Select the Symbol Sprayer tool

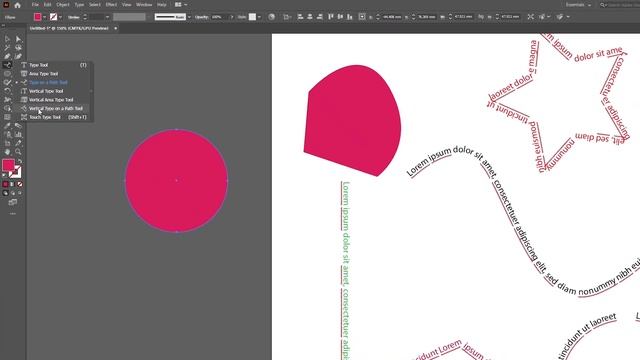7,134
